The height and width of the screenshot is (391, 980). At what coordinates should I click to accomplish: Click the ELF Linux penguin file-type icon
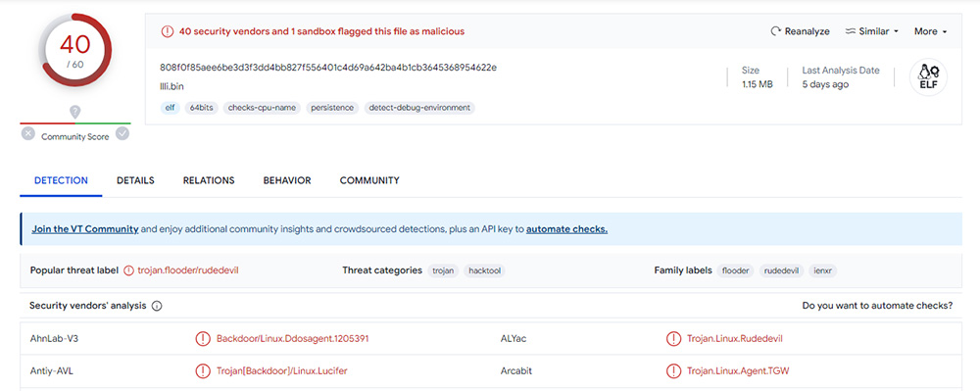coord(928,77)
